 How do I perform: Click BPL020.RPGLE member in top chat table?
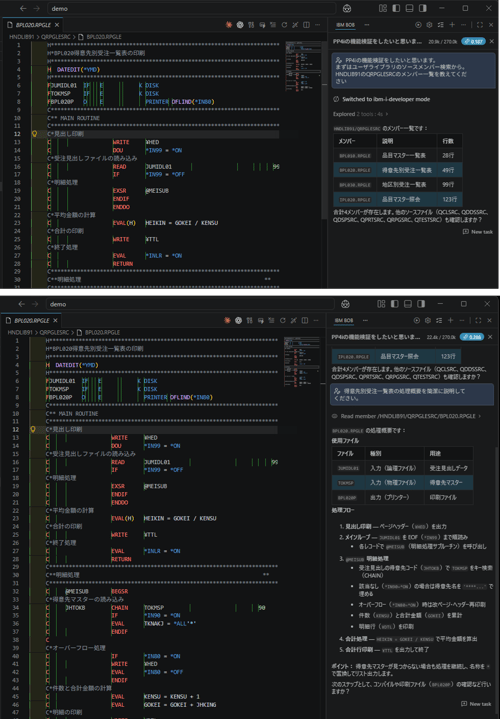(x=355, y=170)
